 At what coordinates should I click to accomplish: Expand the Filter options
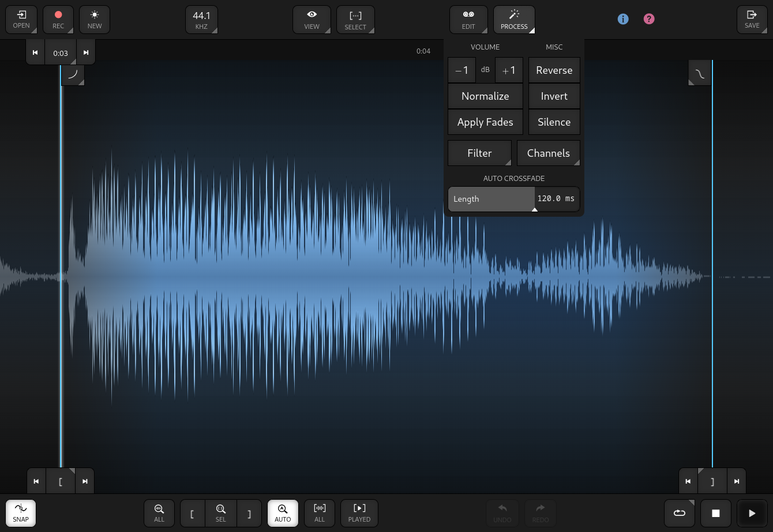point(479,153)
